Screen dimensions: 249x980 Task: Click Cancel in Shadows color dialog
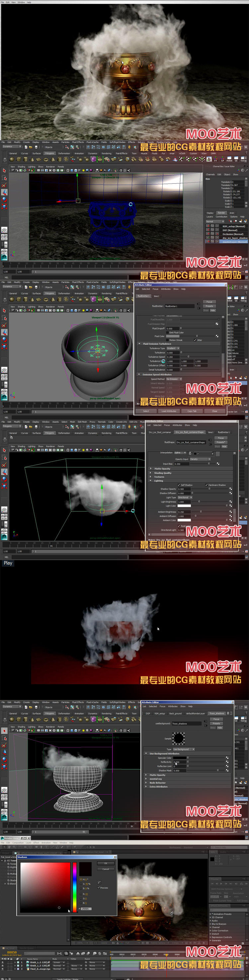pyautogui.click(x=106, y=869)
